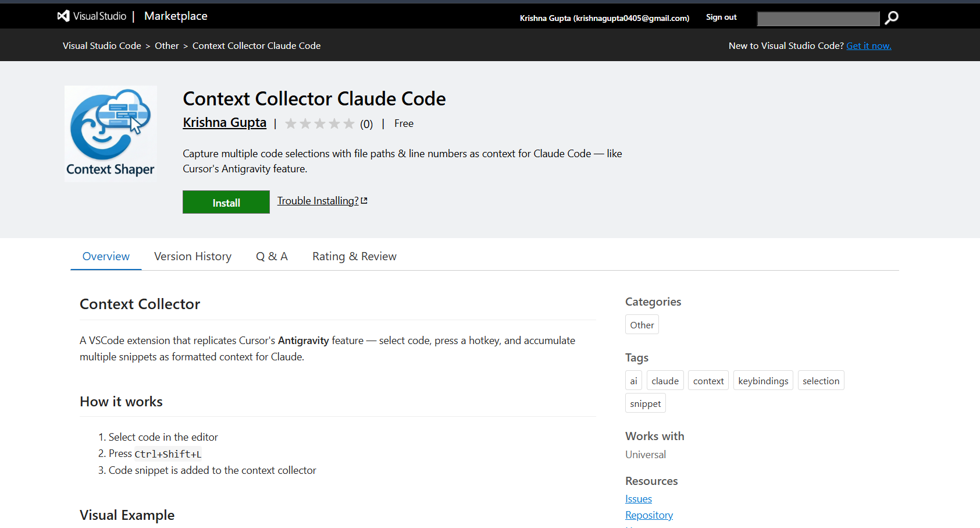Open the Trouble Installing? help link
Screen dimensions: 980x528
click(318, 200)
